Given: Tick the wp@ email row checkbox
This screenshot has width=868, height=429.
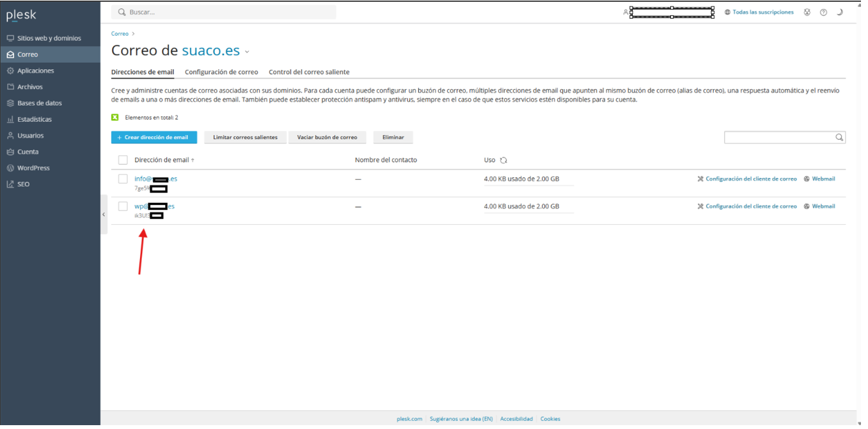Looking at the screenshot, I should [123, 206].
